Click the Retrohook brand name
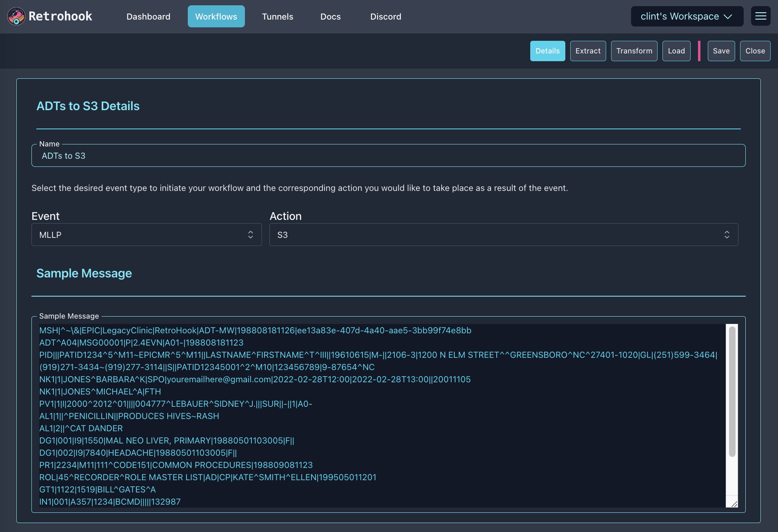 point(60,16)
